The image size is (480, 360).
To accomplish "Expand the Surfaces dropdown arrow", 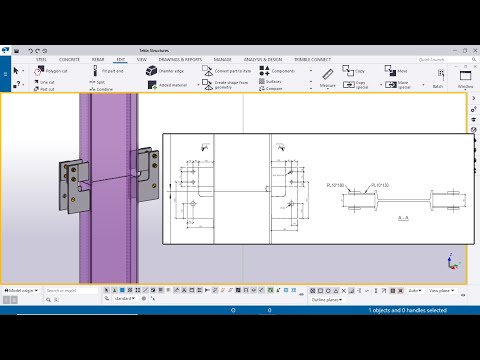I will pos(311,81).
